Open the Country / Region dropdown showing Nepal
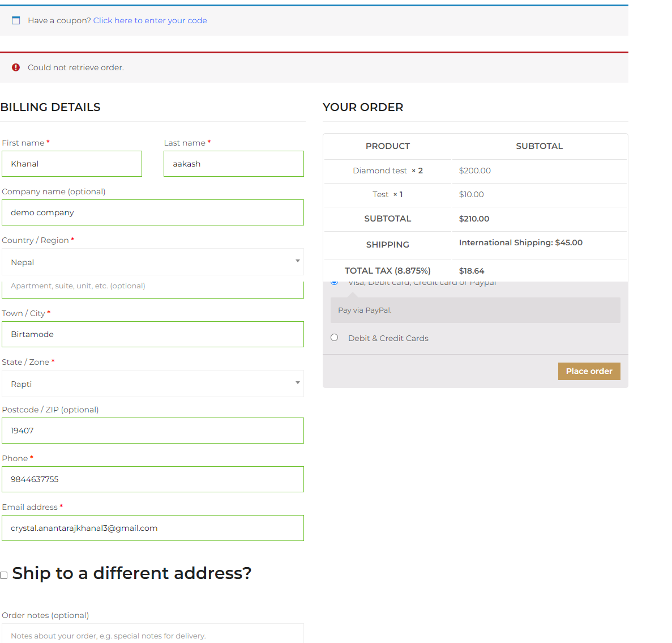This screenshot has height=643, width=672. [152, 262]
